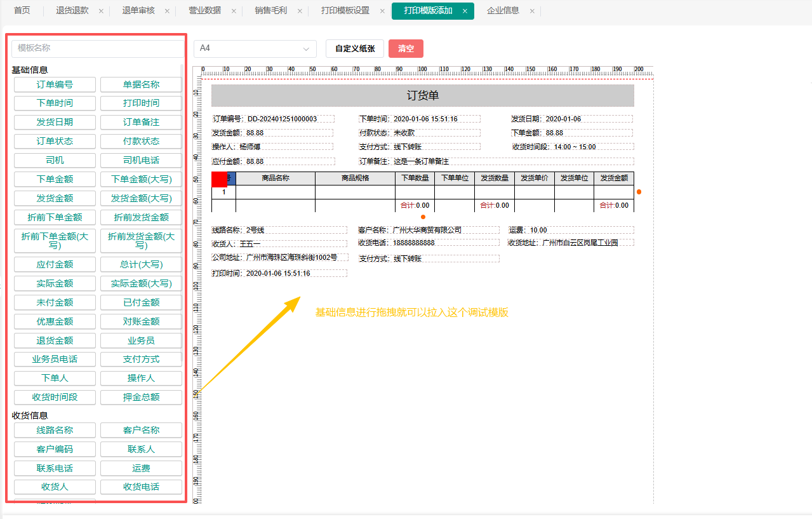
Task: Open the 企业信息 tab
Action: point(503,11)
